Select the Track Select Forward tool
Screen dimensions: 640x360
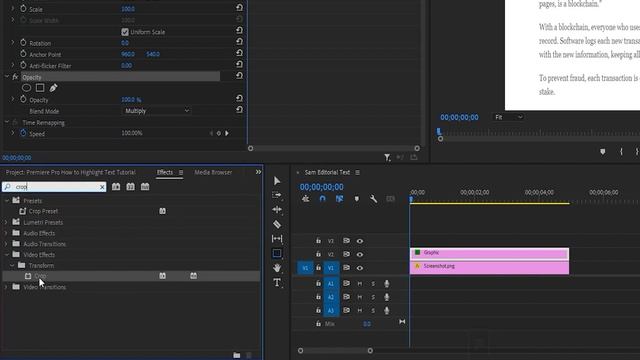click(x=277, y=195)
